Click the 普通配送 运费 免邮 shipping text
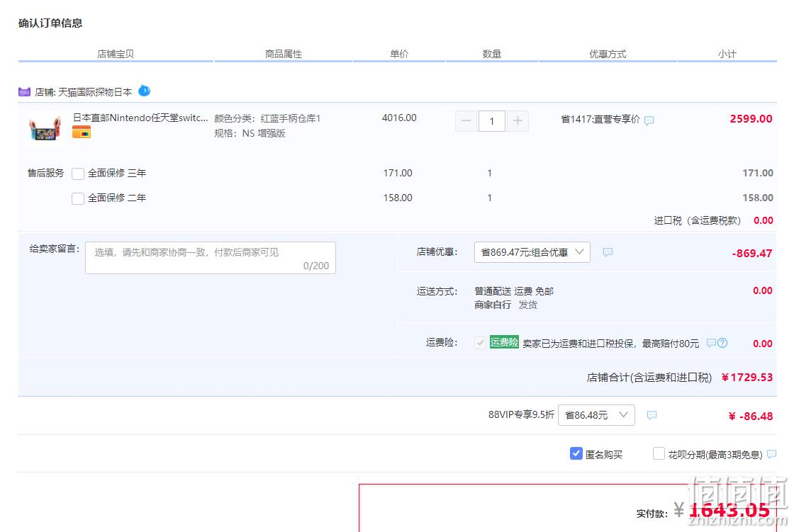This screenshot has width=794, height=532. [x=514, y=291]
